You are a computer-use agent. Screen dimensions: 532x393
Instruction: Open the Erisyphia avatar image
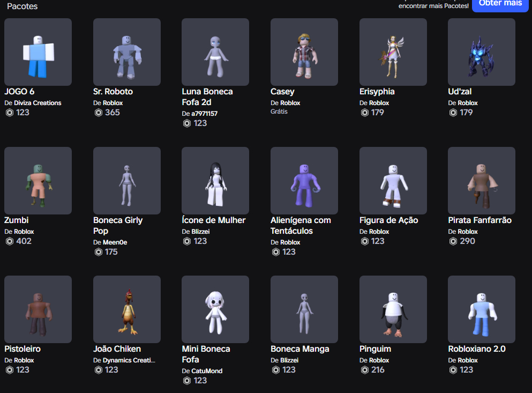[x=393, y=52]
